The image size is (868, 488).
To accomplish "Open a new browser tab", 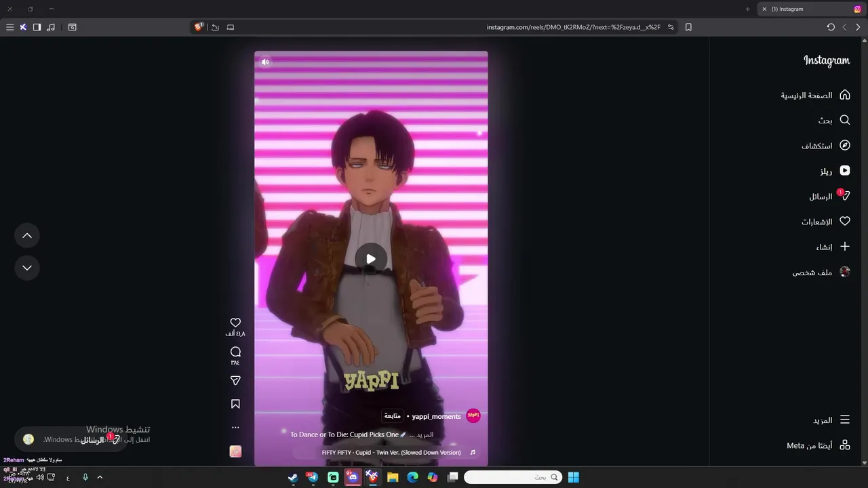I will tap(747, 9).
